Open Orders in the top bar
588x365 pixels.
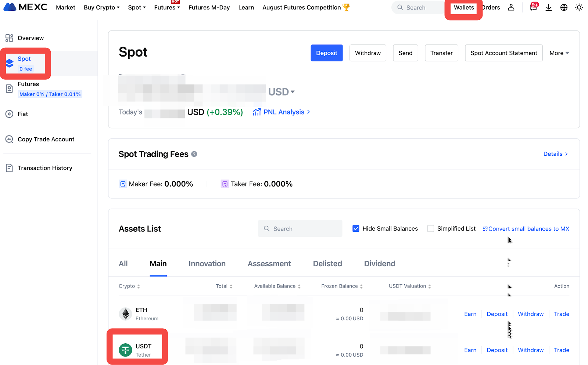491,7
